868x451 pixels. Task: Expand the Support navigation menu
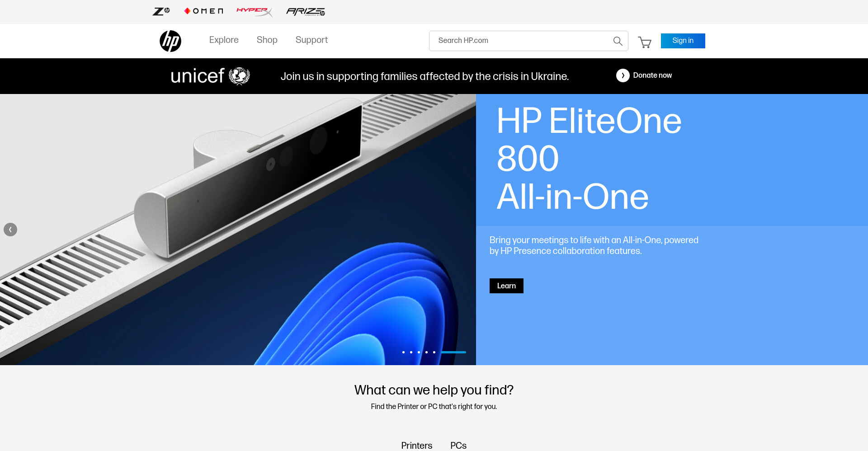[311, 40]
